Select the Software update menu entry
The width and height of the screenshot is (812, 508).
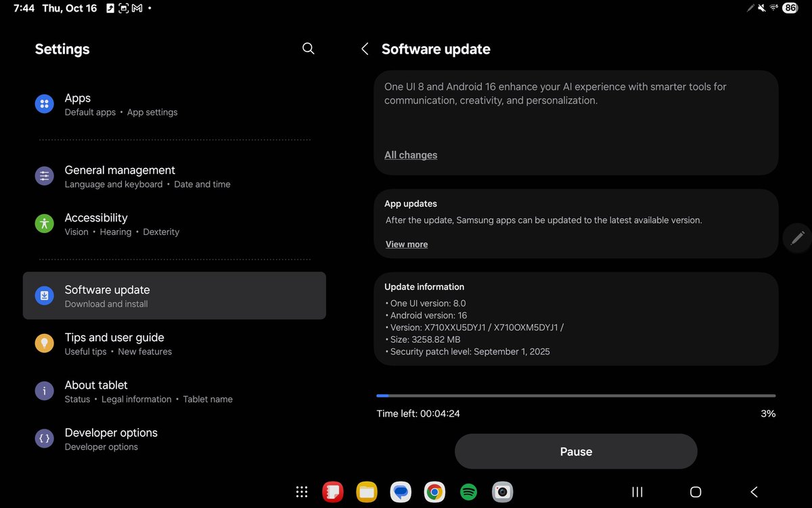[175, 296]
